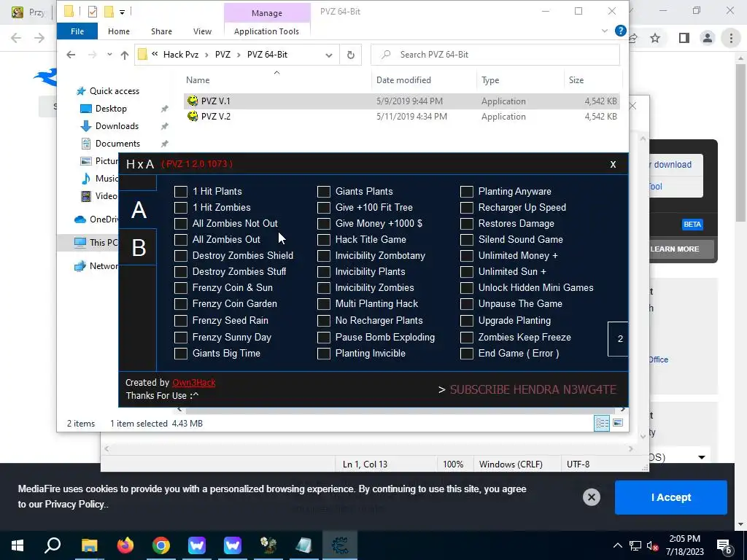Tick Give Money +1000 $ checkbox
The width and height of the screenshot is (747, 560).
(x=323, y=223)
